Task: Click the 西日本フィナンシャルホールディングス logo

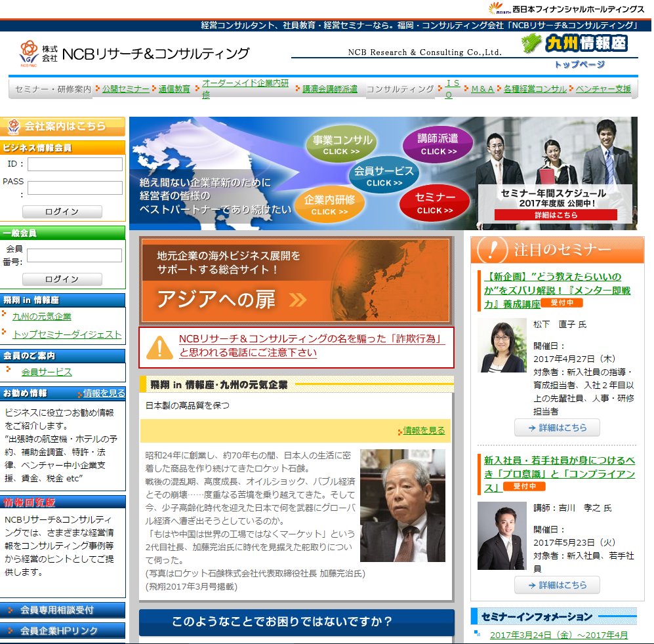Action: pos(566,9)
